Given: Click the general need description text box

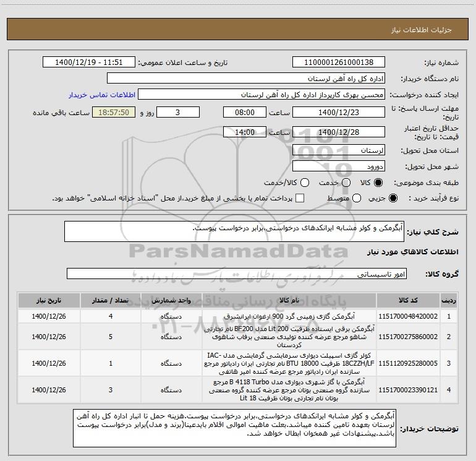Looking at the screenshot, I should coord(234,231).
